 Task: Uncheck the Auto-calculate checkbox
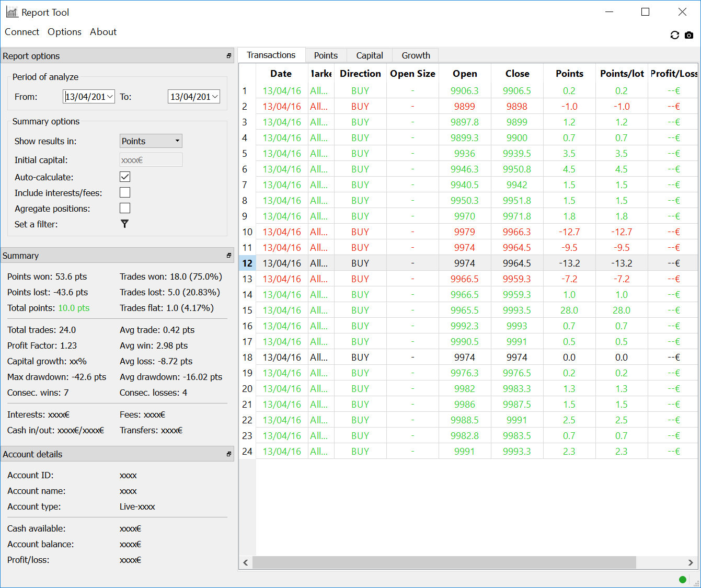click(125, 177)
